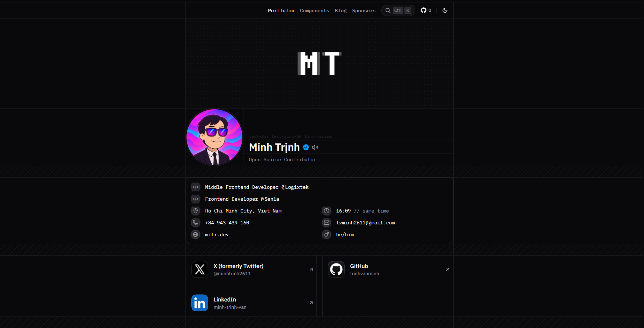Image resolution: width=644 pixels, height=328 pixels.
Task: Click the envelope icon beside the email
Action: (326, 223)
